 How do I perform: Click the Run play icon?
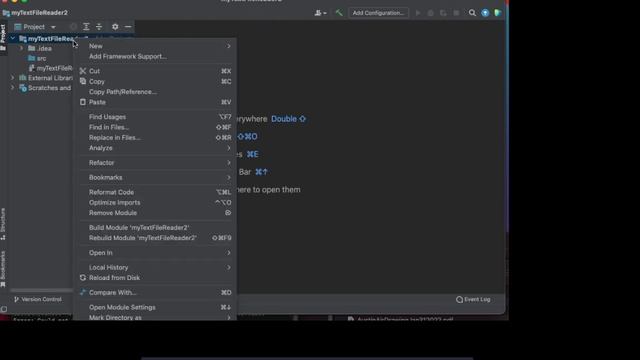coord(418,13)
